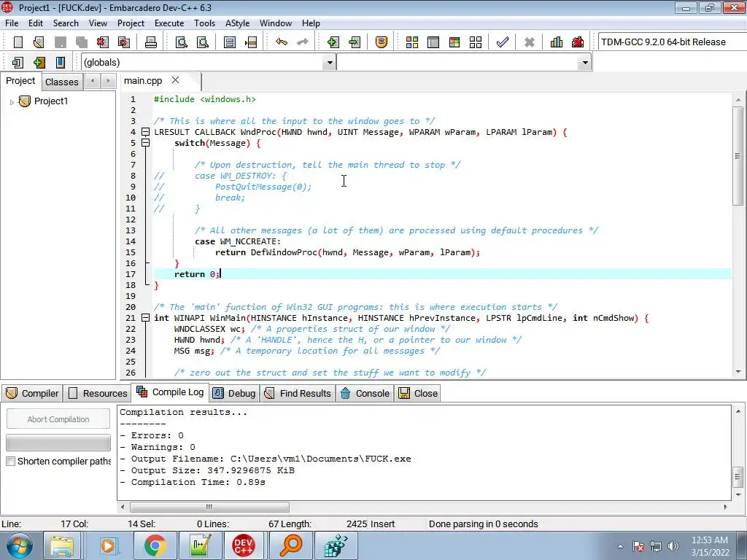Viewport: 747px width, 560px height.
Task: Enable Shorten compiler paths checkbox
Action: coord(10,461)
